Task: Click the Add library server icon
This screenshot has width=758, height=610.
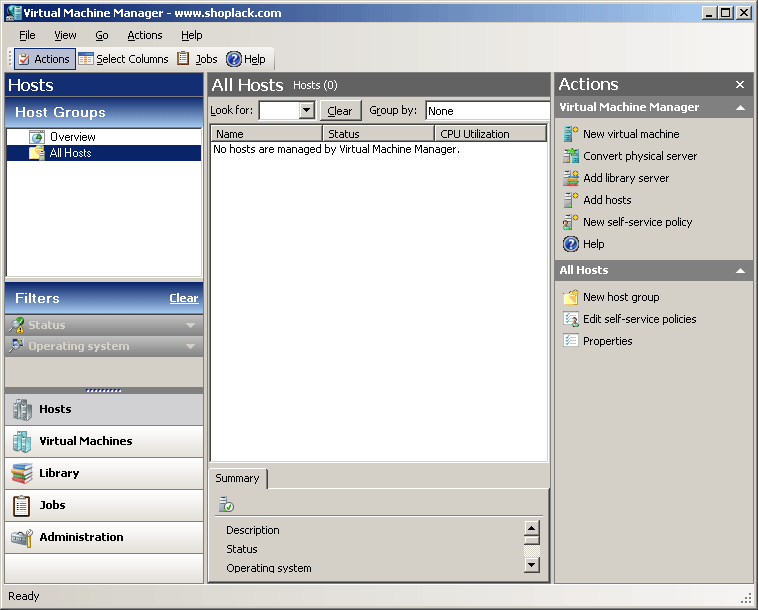Action: 571,178
